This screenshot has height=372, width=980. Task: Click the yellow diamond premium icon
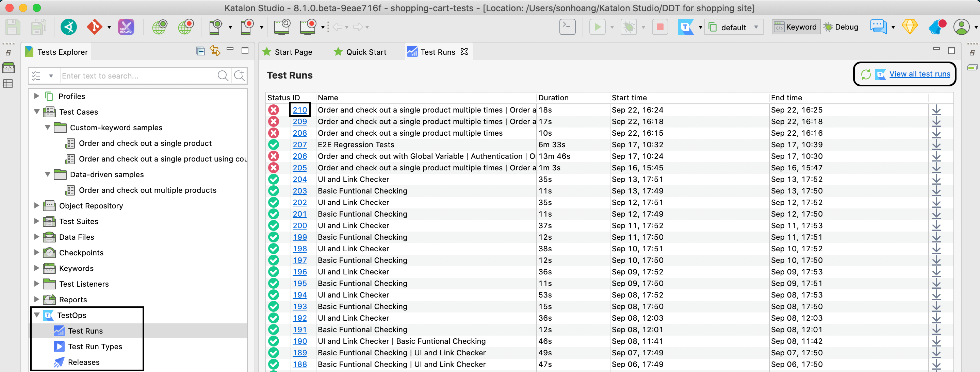910,27
